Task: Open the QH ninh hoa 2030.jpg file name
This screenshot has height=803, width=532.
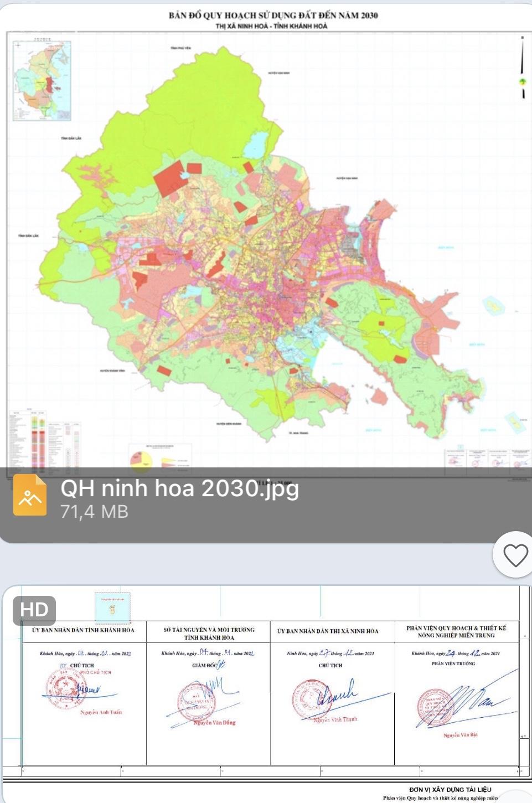Action: 179,488
